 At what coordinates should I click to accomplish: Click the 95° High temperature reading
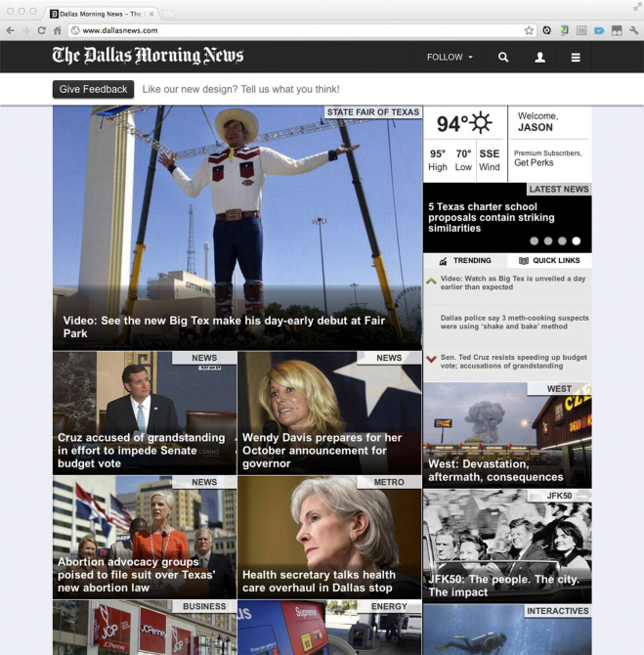[x=437, y=160]
